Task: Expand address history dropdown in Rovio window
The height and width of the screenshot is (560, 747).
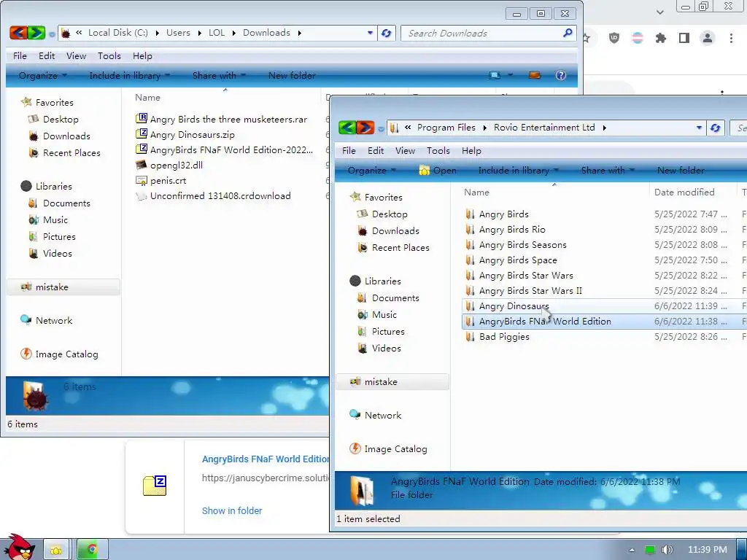Action: [x=699, y=128]
